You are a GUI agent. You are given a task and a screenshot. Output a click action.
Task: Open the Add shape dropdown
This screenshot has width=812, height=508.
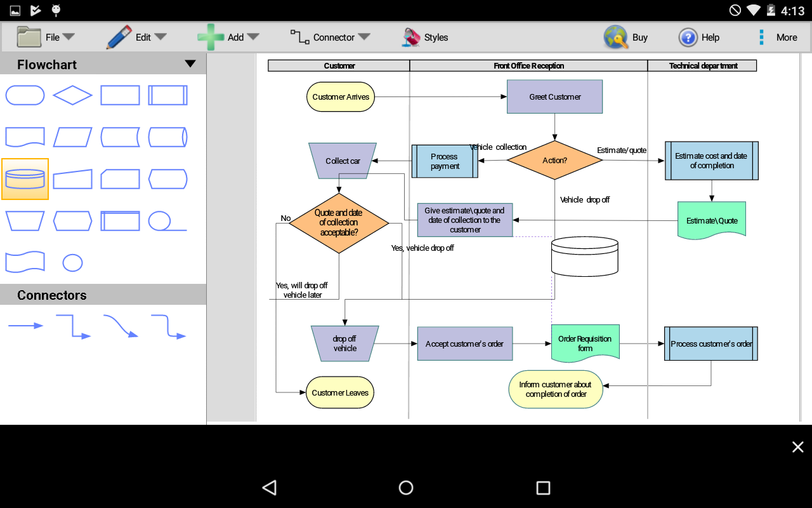tap(253, 37)
